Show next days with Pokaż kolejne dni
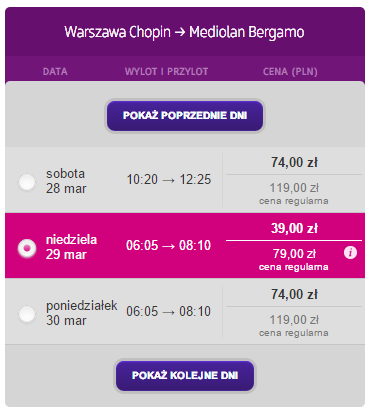Screen dimensions: 372x414 185,376
